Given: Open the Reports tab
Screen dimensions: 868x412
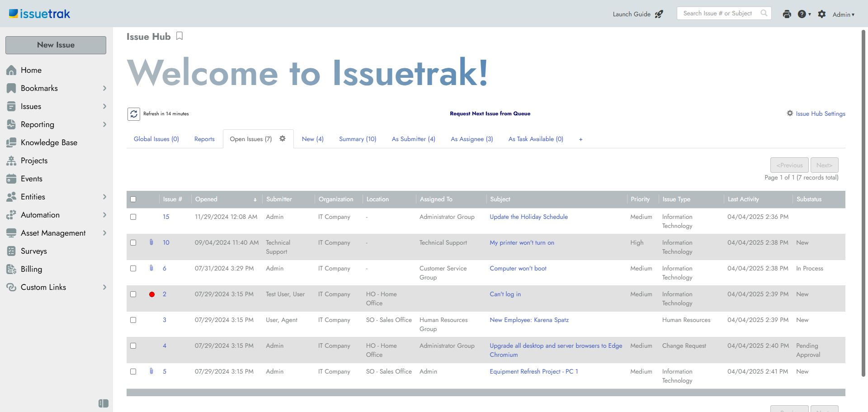Looking at the screenshot, I should click(x=204, y=139).
